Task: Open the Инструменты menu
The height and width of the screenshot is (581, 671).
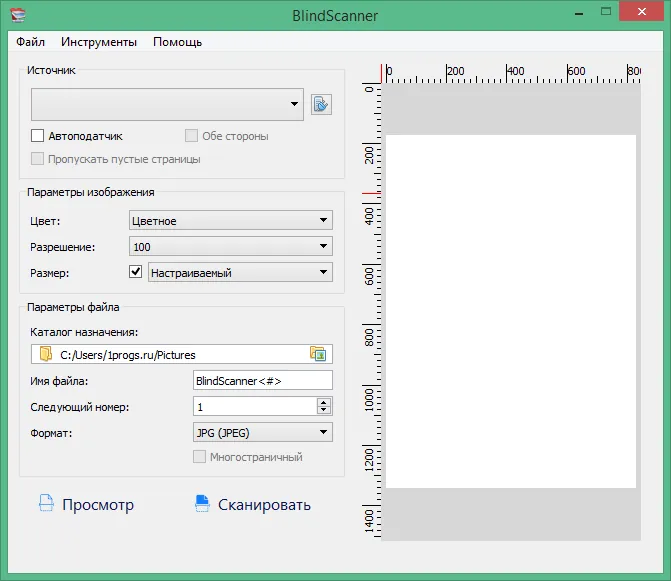Action: click(99, 42)
